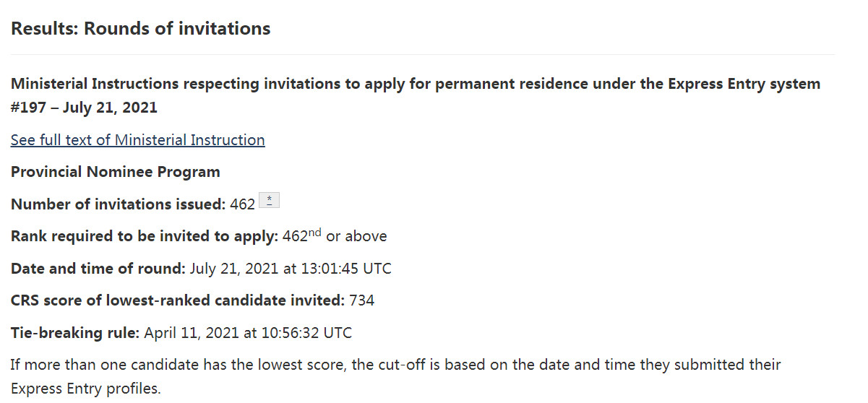Click the '462nd or above' rank value
Image resolution: width=868 pixels, height=403 pixels.
point(335,236)
